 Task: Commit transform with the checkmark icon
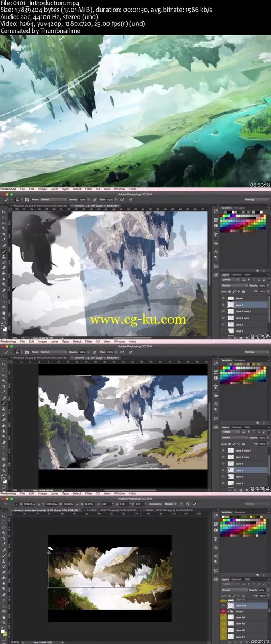tap(195, 504)
